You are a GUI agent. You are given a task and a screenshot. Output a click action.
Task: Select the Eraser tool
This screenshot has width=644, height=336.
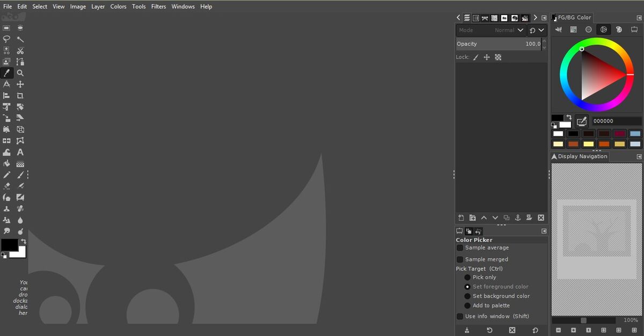click(6, 186)
